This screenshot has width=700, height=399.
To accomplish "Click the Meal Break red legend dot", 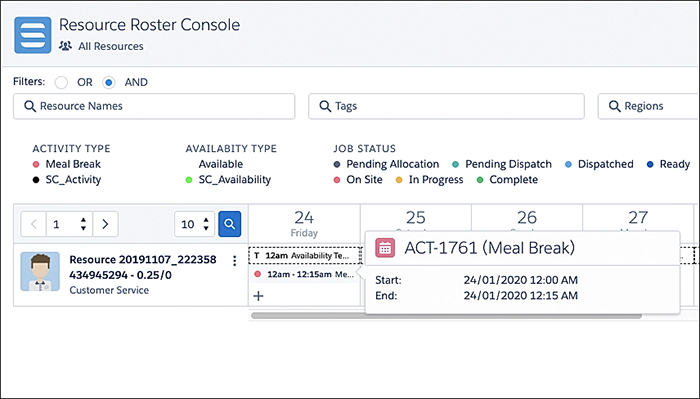I will pos(36,164).
